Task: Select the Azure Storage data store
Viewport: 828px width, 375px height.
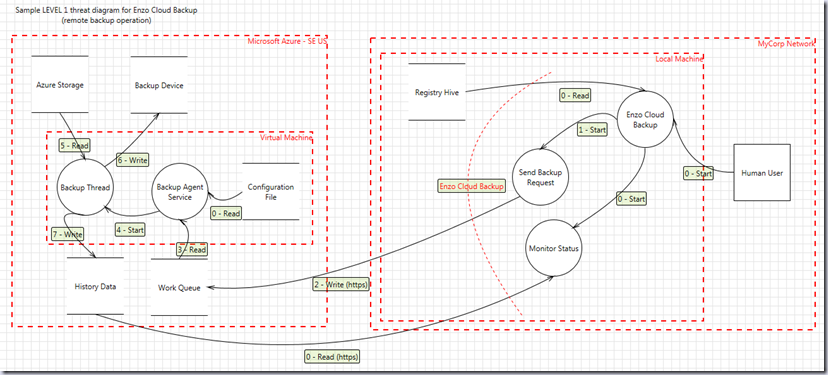Action: [x=60, y=85]
